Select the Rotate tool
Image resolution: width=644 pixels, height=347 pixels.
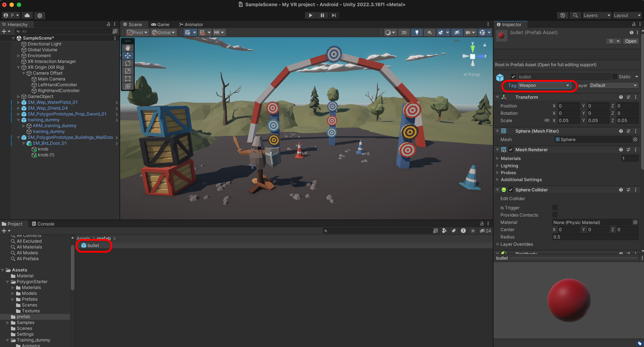[127, 63]
